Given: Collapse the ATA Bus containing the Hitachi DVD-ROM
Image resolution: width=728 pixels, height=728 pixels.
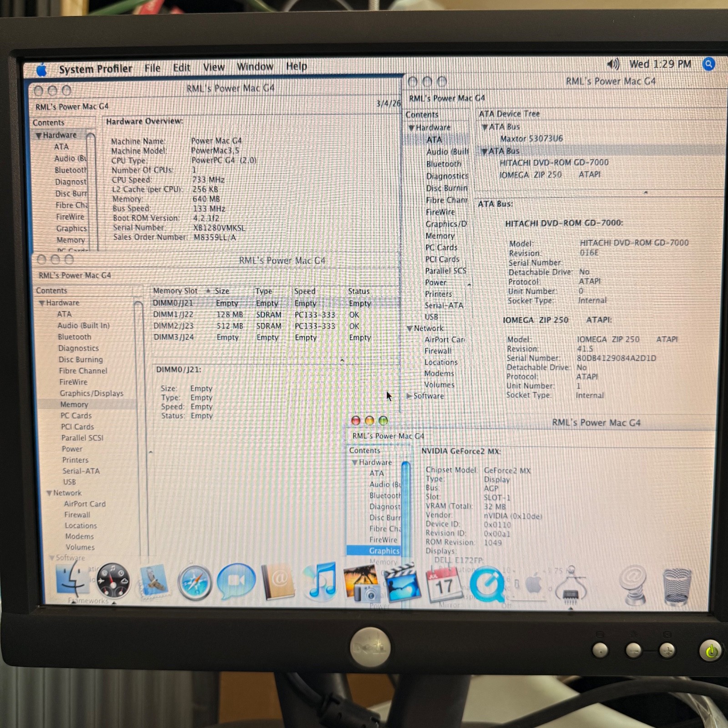Looking at the screenshot, I should coord(484,151).
